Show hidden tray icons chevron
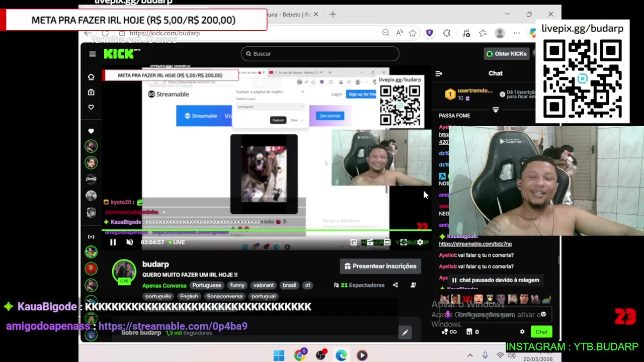Image resolution: width=644 pixels, height=362 pixels. tap(470, 355)
